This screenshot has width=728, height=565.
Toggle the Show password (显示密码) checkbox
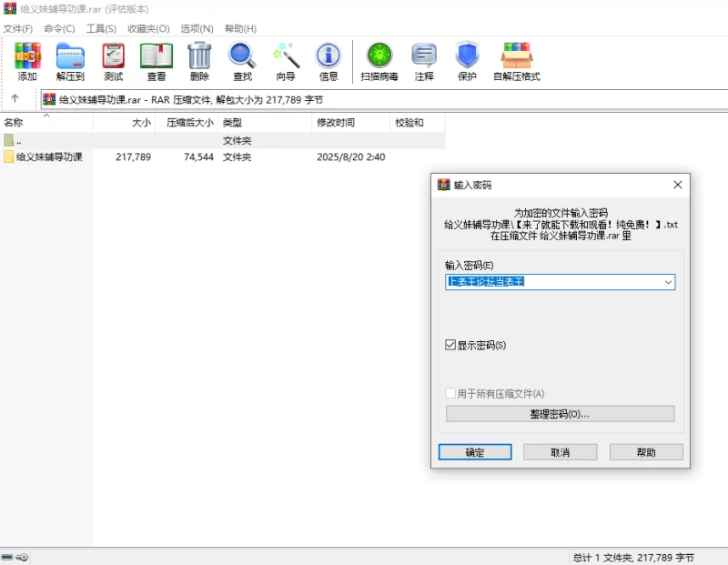click(450, 345)
